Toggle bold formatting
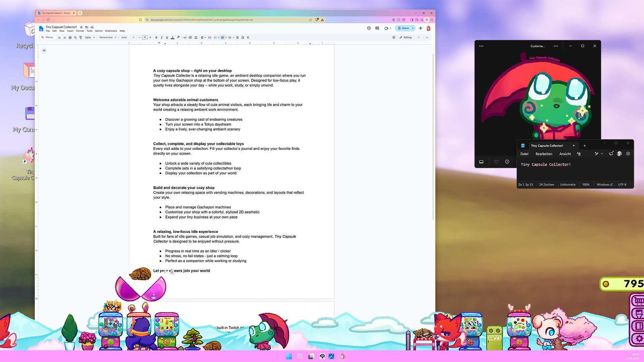This screenshot has height=362, width=644. point(156,38)
